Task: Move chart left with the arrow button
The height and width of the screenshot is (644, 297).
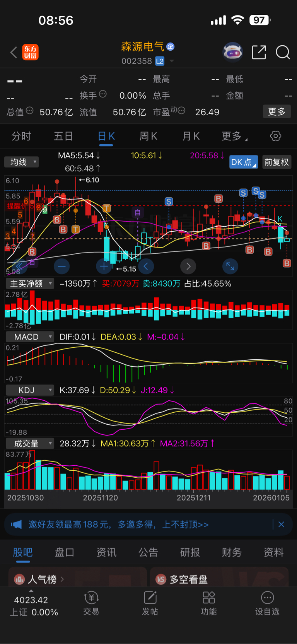Action: [x=146, y=266]
